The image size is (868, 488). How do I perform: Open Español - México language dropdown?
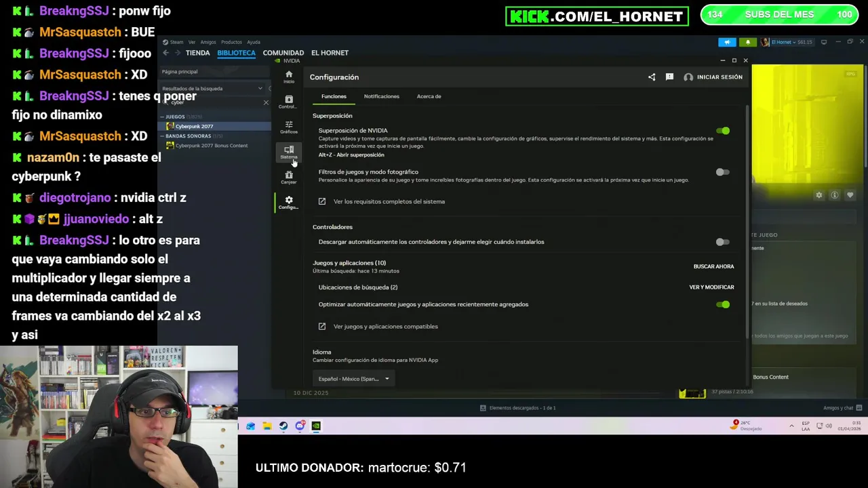coord(353,379)
